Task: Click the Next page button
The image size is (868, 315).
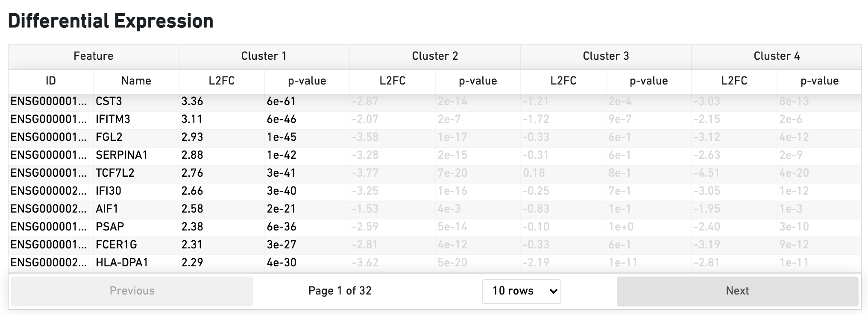Action: (x=737, y=291)
